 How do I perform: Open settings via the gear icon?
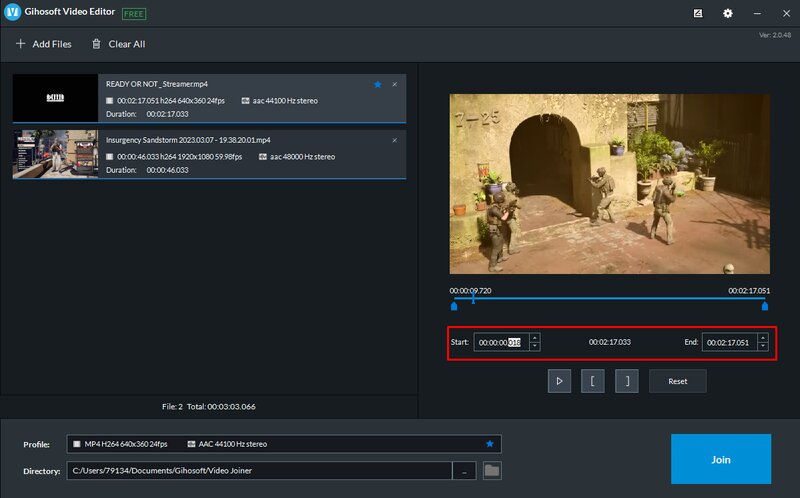click(728, 13)
